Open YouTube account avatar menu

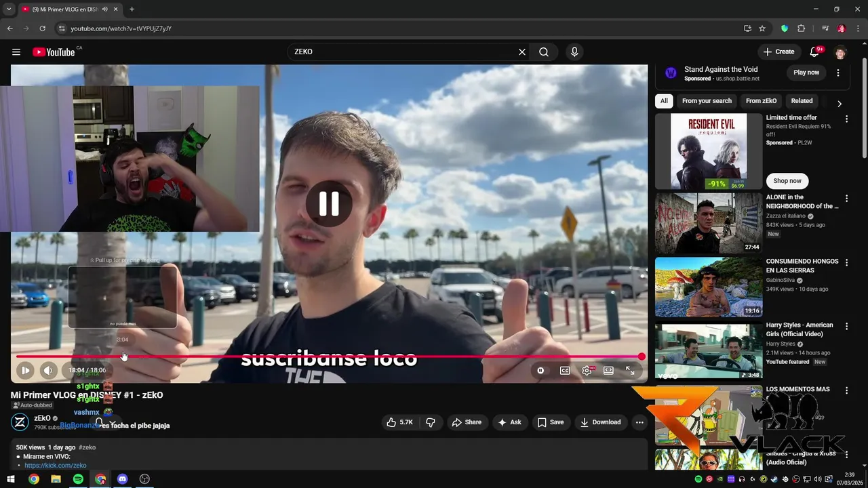pos(840,52)
